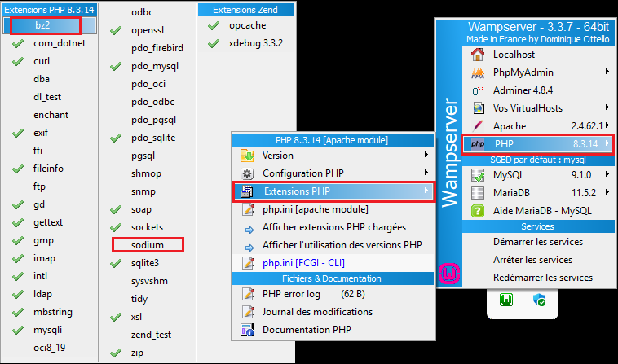This screenshot has height=364, width=618.
Task: Click the Apache feather icon
Action: (x=479, y=126)
